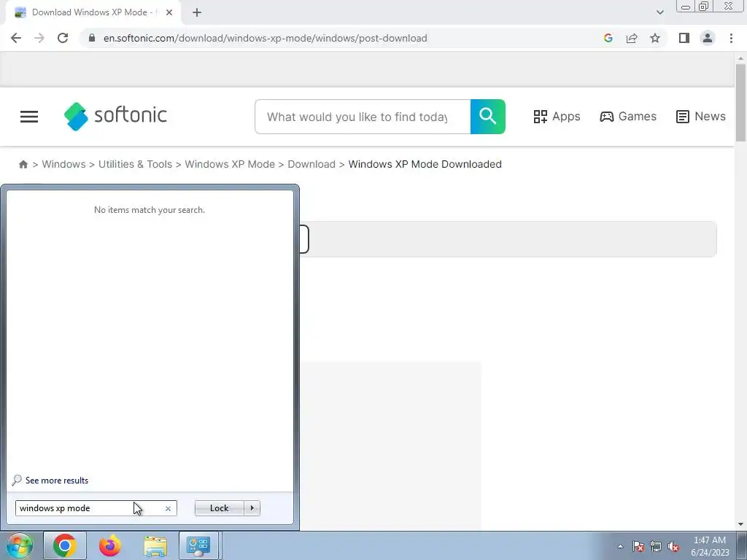Open Chrome's three-dot menu
This screenshot has width=747, height=560.
click(x=731, y=38)
